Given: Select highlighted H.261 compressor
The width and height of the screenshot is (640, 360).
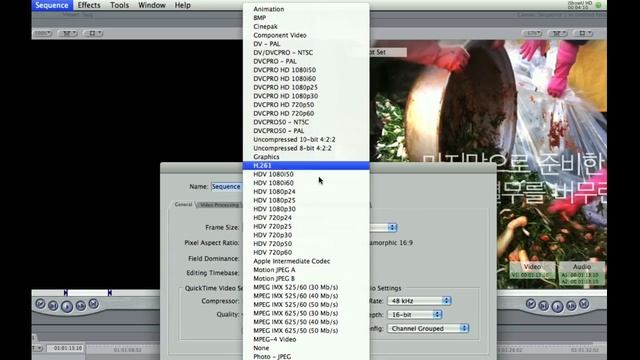Looking at the screenshot, I should click(306, 165).
